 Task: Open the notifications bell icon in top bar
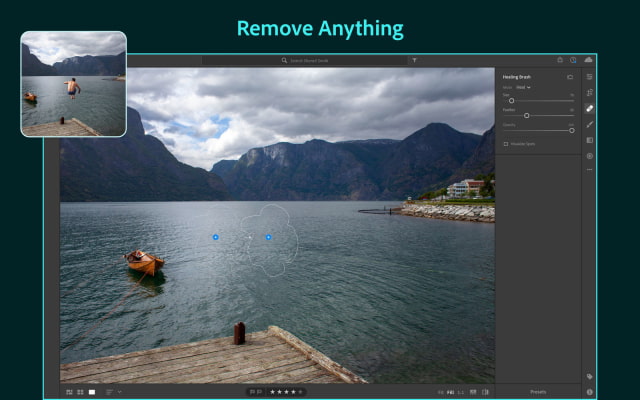click(x=560, y=60)
